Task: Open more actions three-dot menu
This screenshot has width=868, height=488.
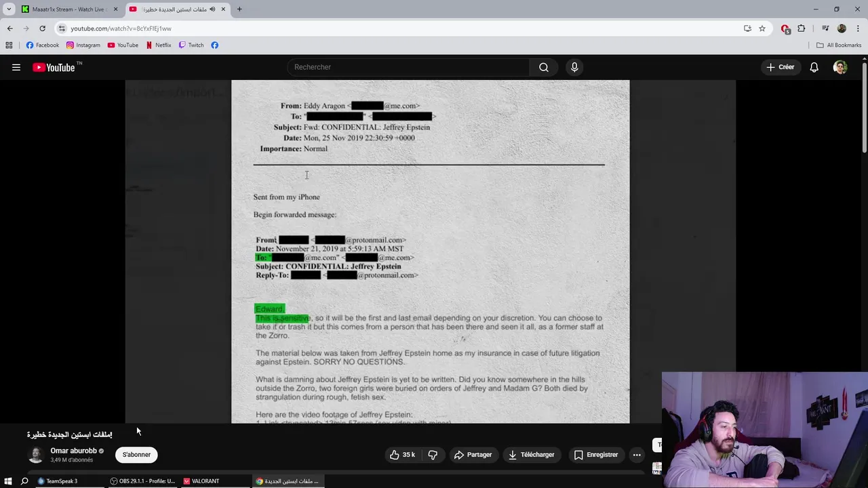Action: pyautogui.click(x=637, y=455)
